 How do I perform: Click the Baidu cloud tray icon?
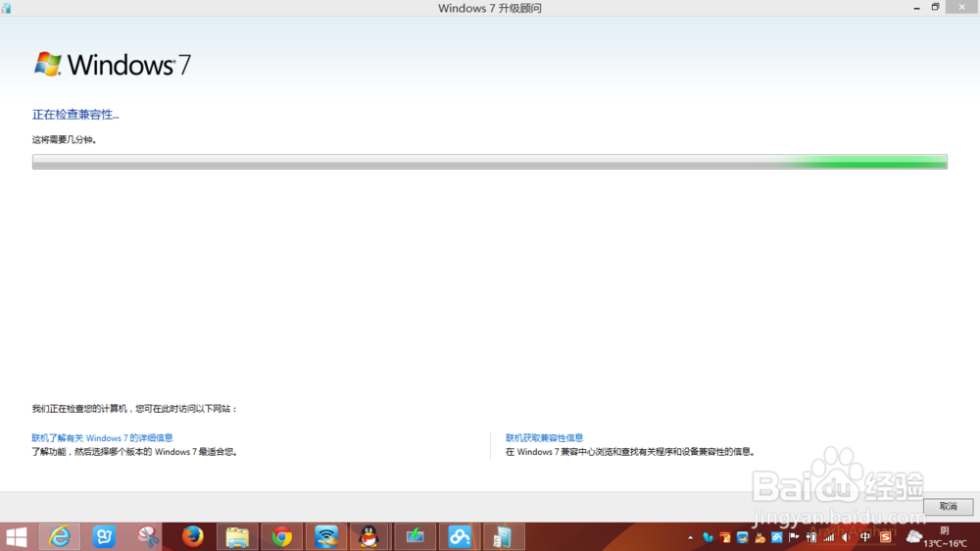777,537
